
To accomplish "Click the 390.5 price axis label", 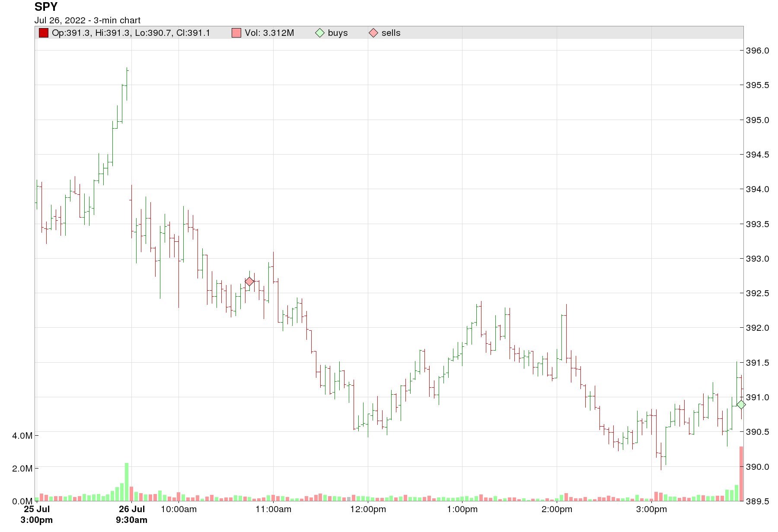I will pos(758,432).
